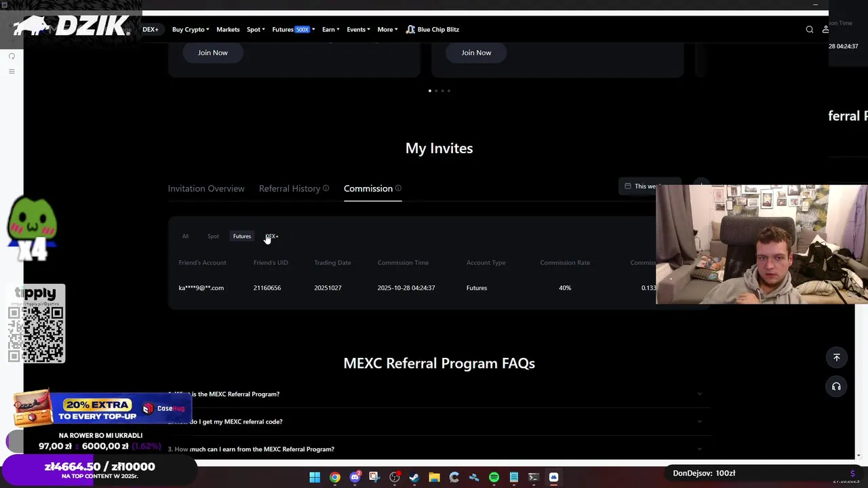
Task: Open the This week date filter
Action: pyautogui.click(x=648, y=186)
